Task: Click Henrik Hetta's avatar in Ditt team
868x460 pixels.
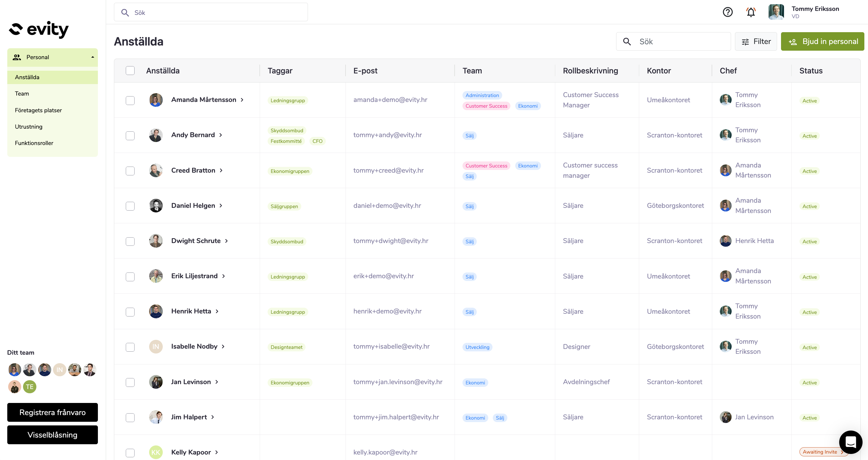Action: (45, 370)
